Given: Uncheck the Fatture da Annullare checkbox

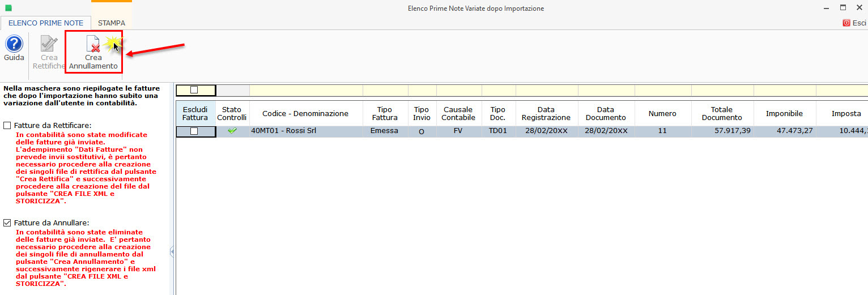Looking at the screenshot, I should (7, 223).
